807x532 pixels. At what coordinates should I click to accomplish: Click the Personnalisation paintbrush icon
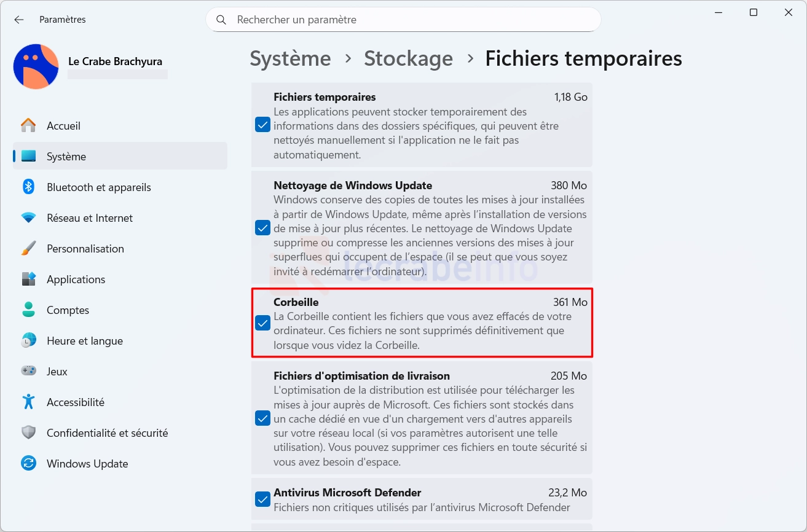(28, 248)
